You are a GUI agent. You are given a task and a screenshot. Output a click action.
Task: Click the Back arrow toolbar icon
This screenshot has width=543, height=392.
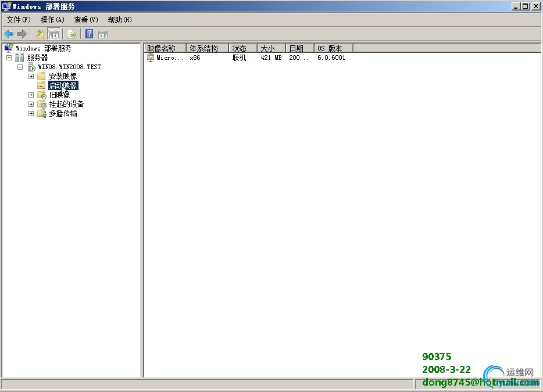[9, 34]
